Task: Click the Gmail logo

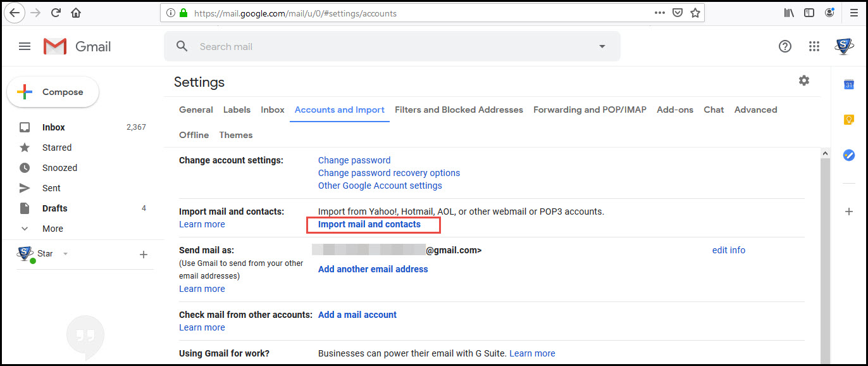Action: coord(77,46)
